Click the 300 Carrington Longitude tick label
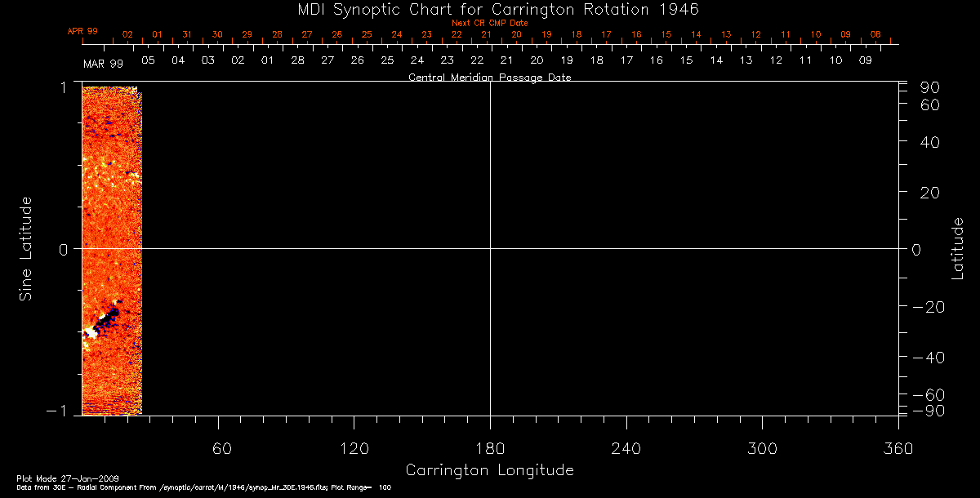Screen dimensions: 980x498 coord(761,448)
